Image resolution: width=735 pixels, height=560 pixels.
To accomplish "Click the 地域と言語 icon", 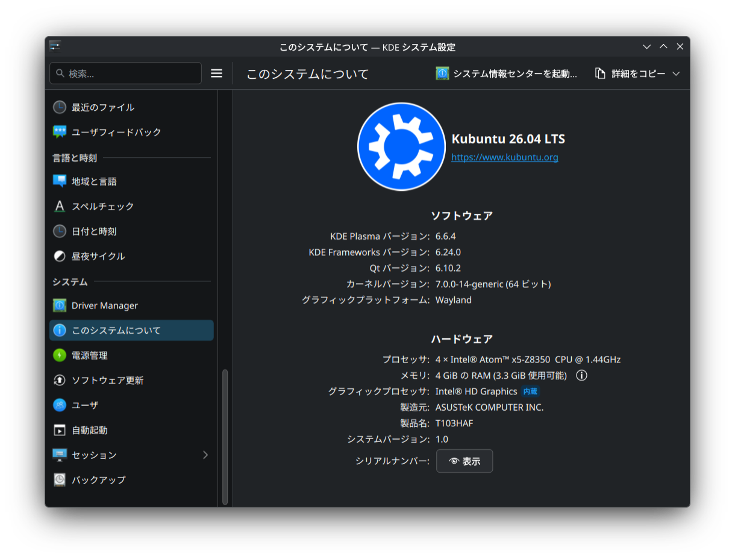I will [x=60, y=181].
